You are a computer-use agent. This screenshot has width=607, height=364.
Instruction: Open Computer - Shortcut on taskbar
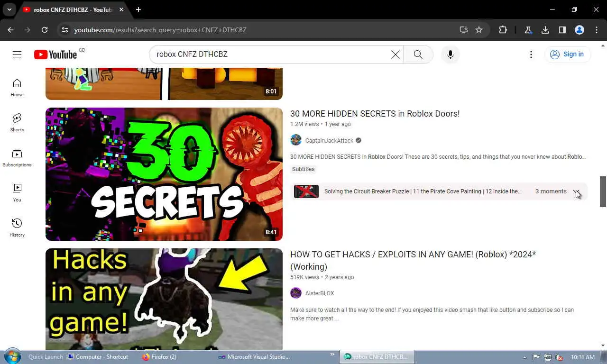coord(98,357)
